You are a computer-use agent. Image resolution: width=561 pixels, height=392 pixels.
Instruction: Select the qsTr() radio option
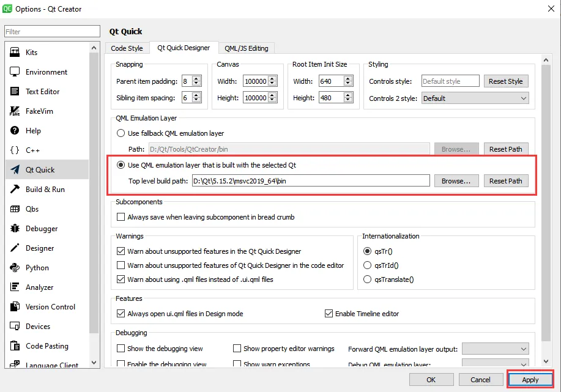(367, 251)
